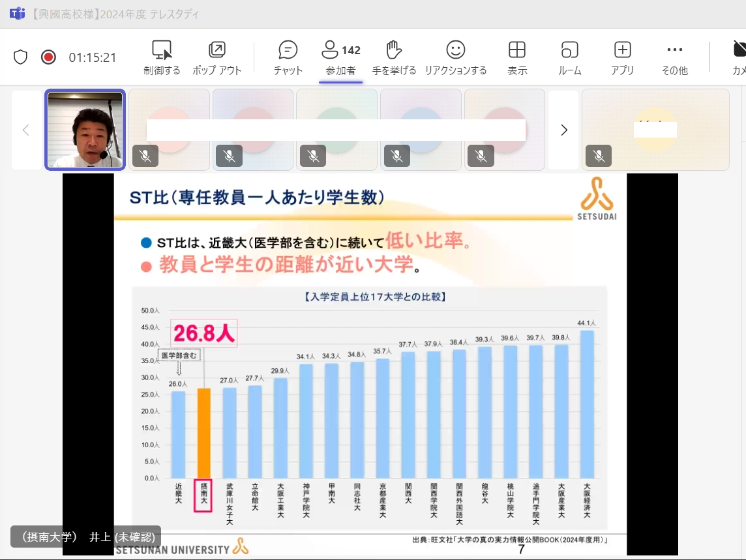This screenshot has width=746, height=560.
Task: Click muted mic icon on green-avatar tile
Action: [x=313, y=156]
